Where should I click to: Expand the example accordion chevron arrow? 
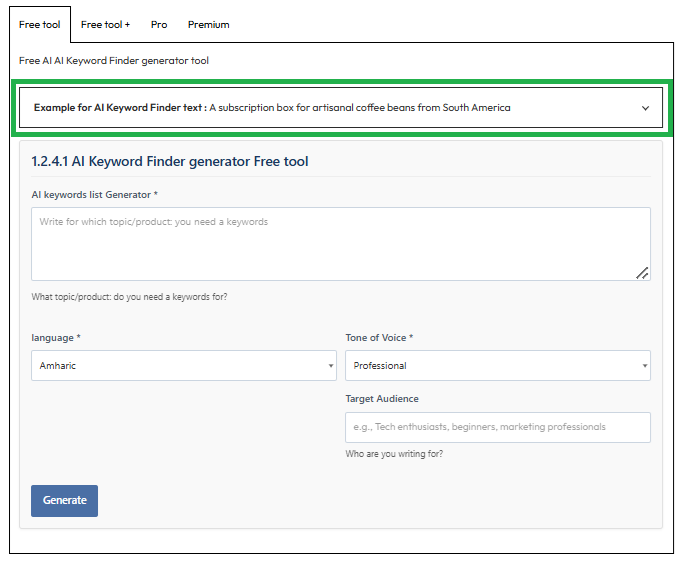pyautogui.click(x=645, y=108)
